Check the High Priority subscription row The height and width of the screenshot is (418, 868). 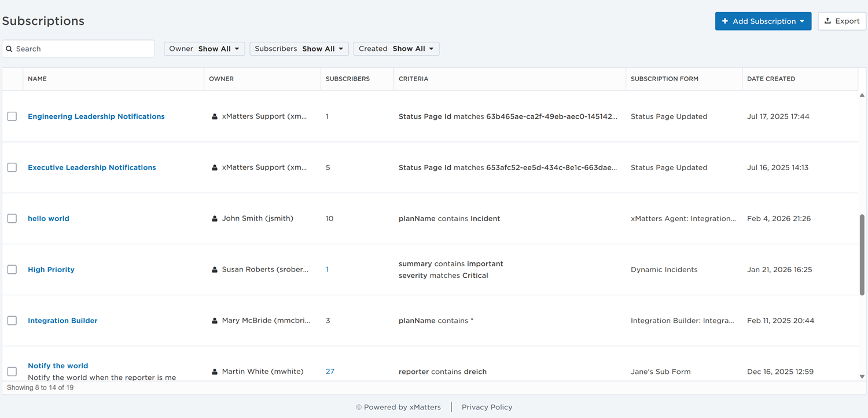(12, 270)
